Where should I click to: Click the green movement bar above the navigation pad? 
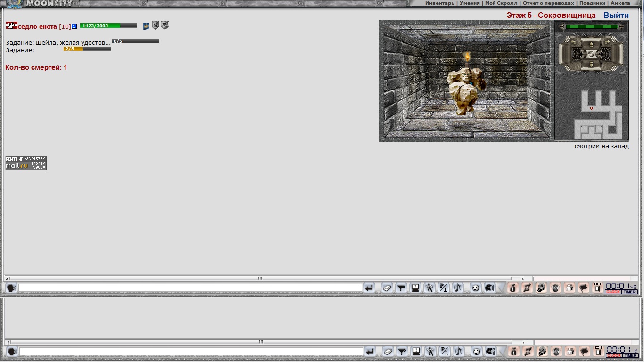[x=592, y=27]
